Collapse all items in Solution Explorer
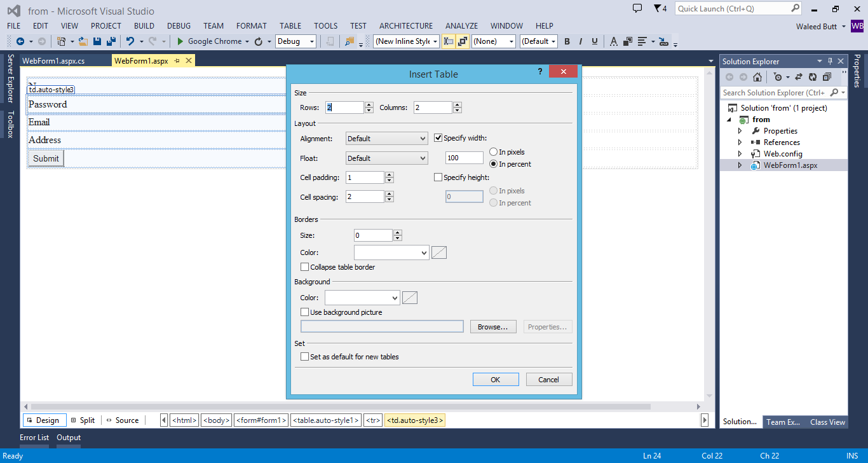868x463 pixels. [827, 76]
